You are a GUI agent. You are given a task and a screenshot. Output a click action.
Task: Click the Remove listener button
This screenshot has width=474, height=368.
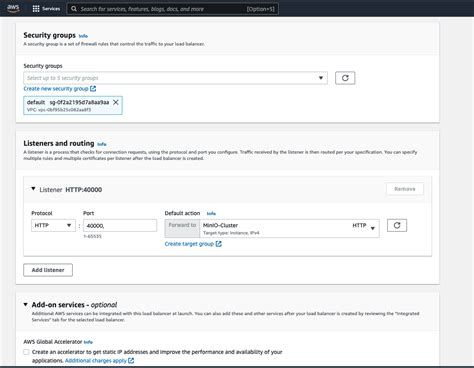[405, 189]
